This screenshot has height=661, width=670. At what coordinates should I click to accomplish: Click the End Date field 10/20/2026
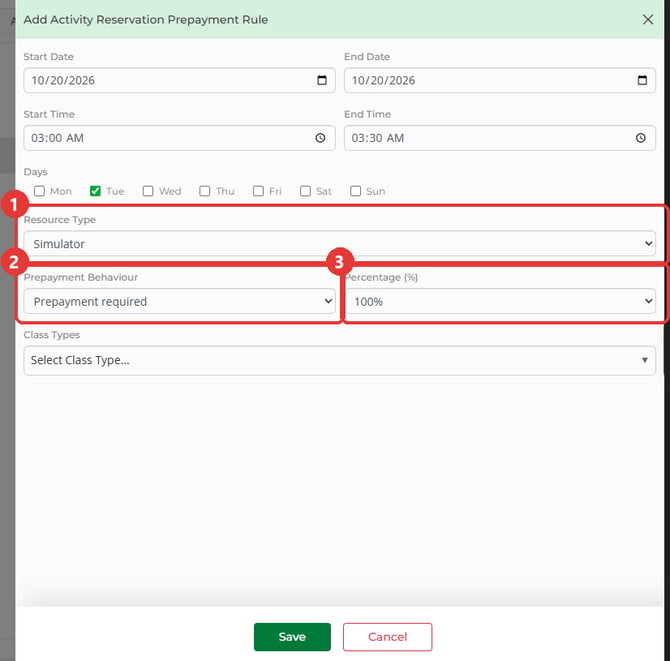click(500, 80)
